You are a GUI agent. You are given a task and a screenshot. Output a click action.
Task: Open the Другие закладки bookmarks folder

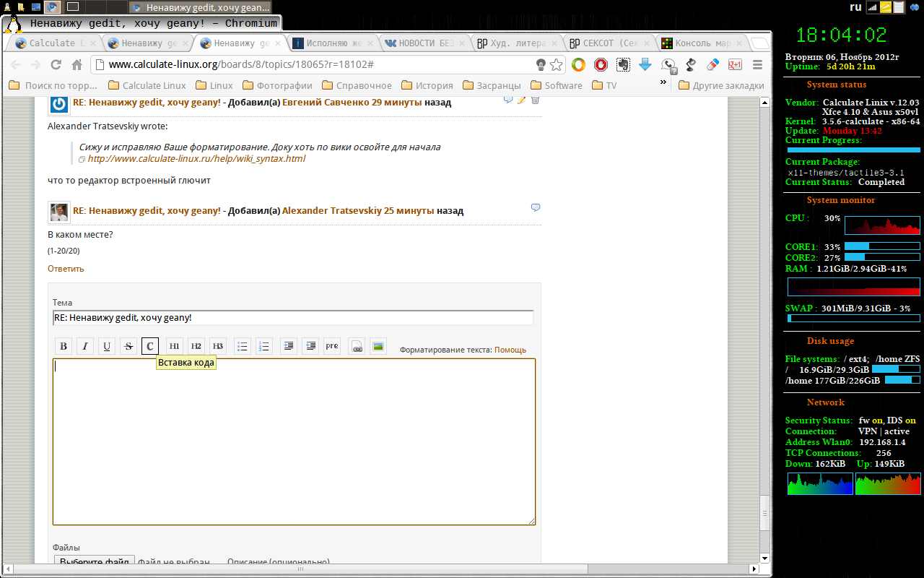coord(722,85)
